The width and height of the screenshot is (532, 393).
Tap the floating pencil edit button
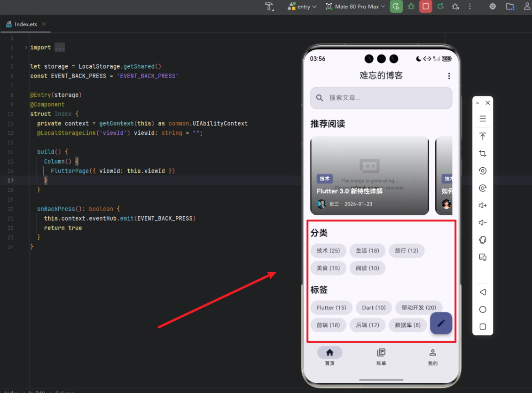click(441, 323)
